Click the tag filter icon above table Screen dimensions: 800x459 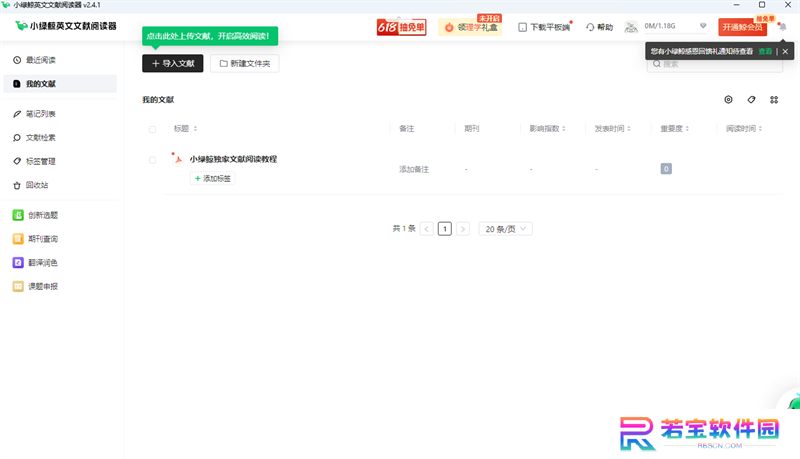[751, 99]
